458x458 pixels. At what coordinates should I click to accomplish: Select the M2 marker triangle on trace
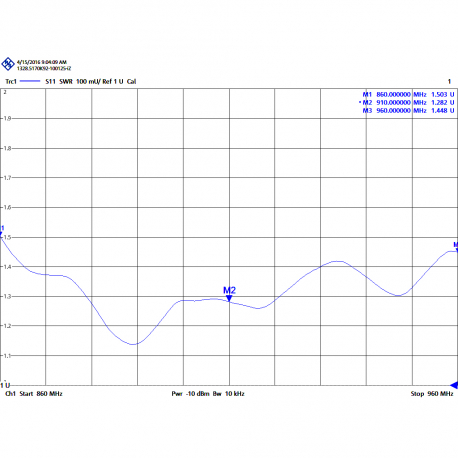(x=229, y=298)
